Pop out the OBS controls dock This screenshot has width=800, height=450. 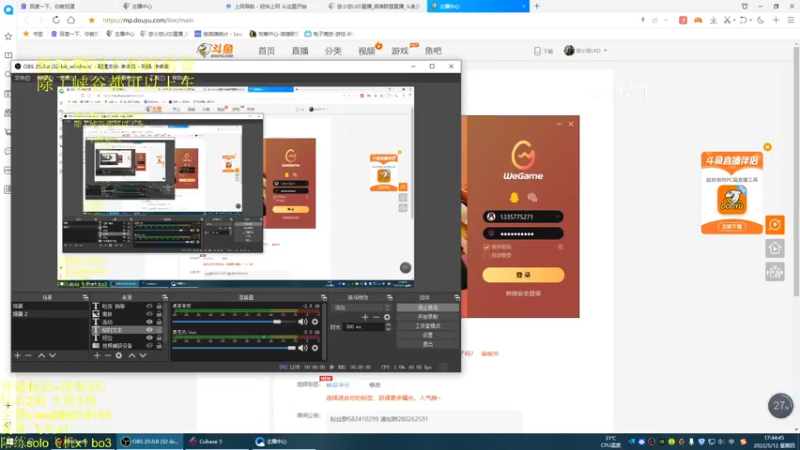click(457, 297)
